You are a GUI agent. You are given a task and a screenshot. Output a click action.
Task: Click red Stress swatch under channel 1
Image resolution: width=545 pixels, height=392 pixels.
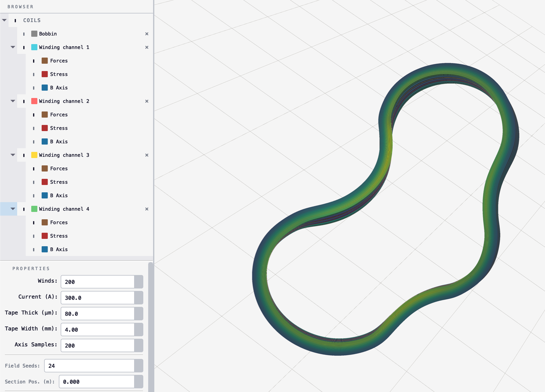(x=45, y=74)
